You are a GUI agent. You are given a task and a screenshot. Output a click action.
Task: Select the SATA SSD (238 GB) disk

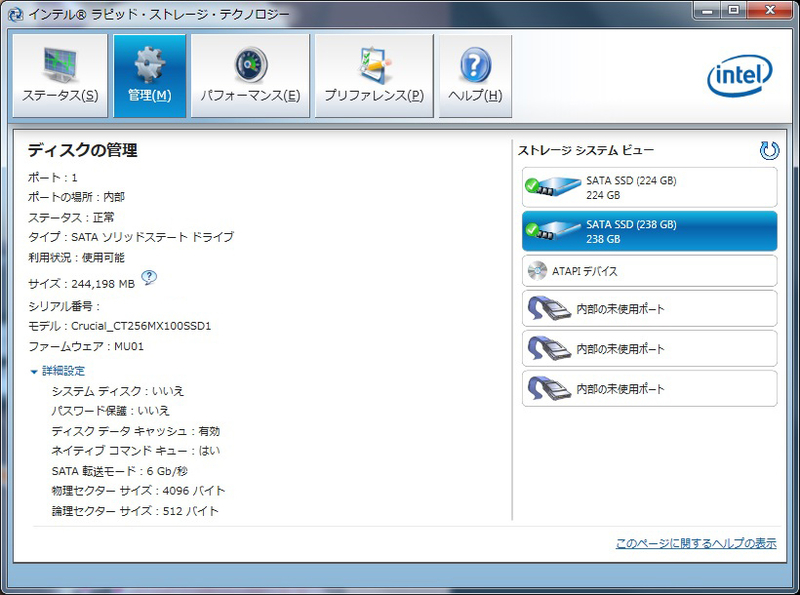point(649,231)
